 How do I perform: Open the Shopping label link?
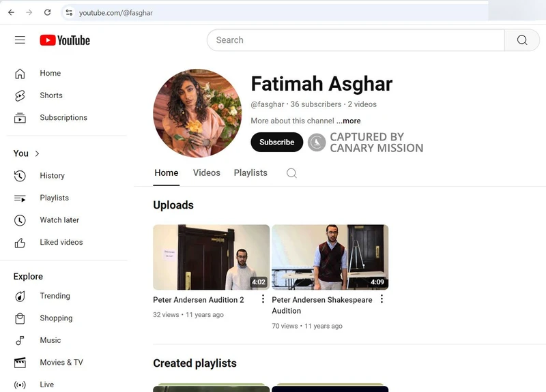pos(56,318)
